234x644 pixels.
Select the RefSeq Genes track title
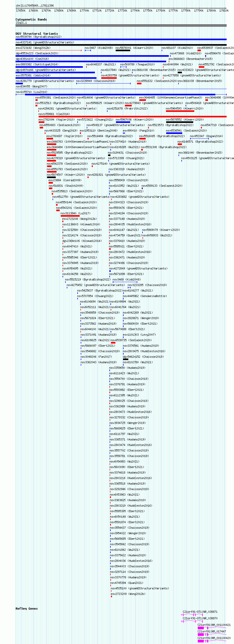[x=27, y=609]
